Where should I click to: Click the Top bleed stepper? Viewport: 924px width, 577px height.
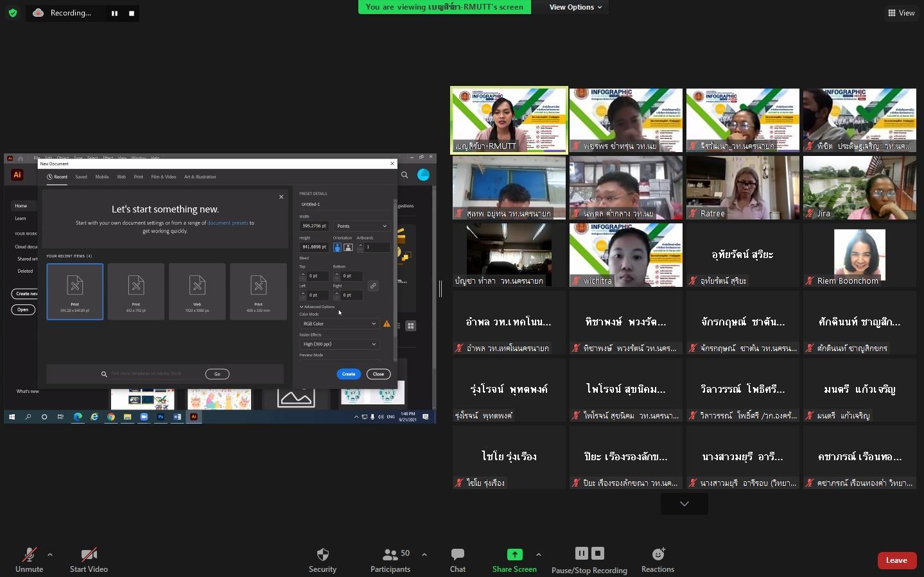(303, 276)
